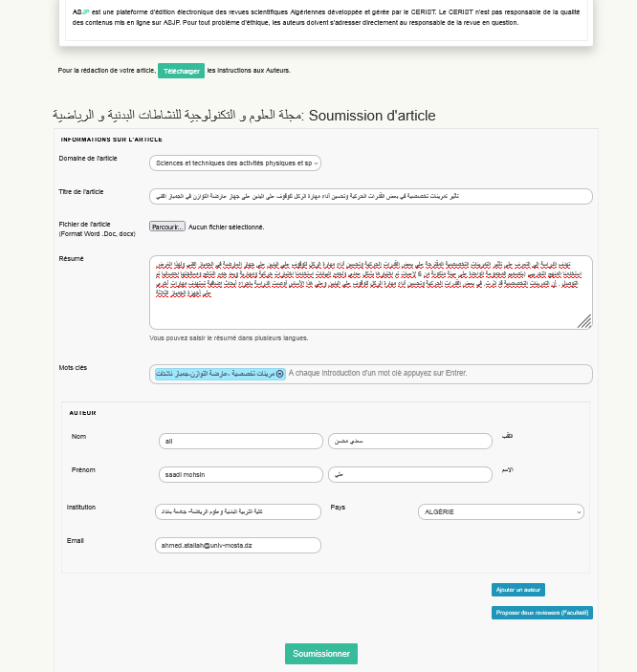Focus the Titre de l'article field
This screenshot has width=637, height=672.
click(x=371, y=196)
